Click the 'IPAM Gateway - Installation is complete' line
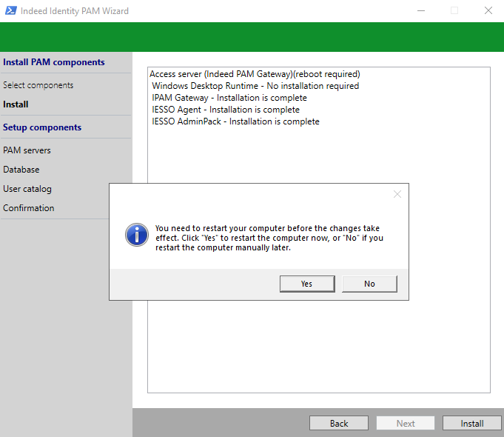The image size is (504, 437). click(x=229, y=98)
